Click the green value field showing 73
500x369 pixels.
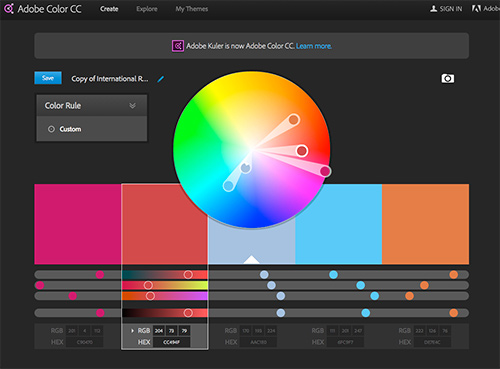pyautogui.click(x=171, y=331)
